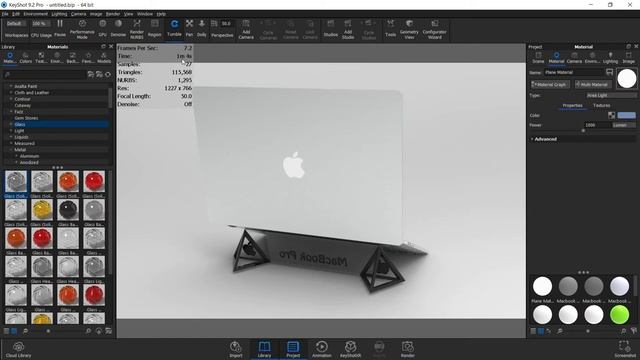
Task: Toggle Performance Mode
Action: (82, 29)
